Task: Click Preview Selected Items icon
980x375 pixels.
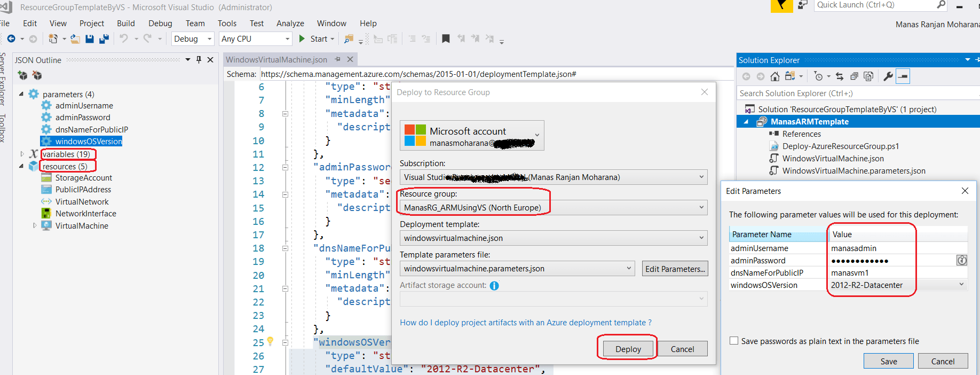Action: pyautogui.click(x=903, y=76)
